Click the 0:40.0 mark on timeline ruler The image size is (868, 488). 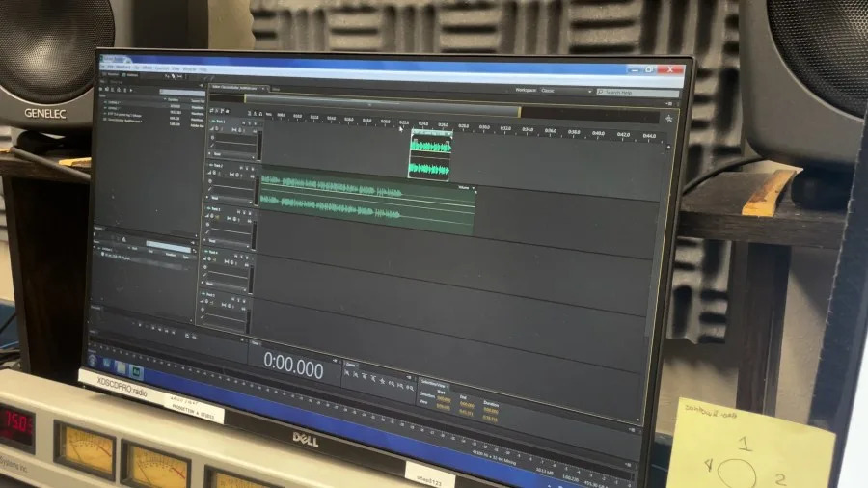[598, 133]
